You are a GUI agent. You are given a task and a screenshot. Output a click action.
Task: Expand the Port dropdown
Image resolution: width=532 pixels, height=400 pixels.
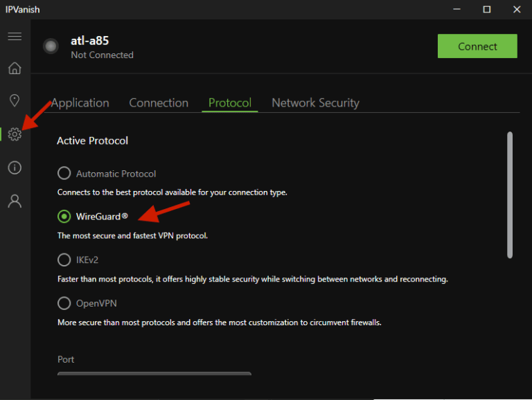154,374
